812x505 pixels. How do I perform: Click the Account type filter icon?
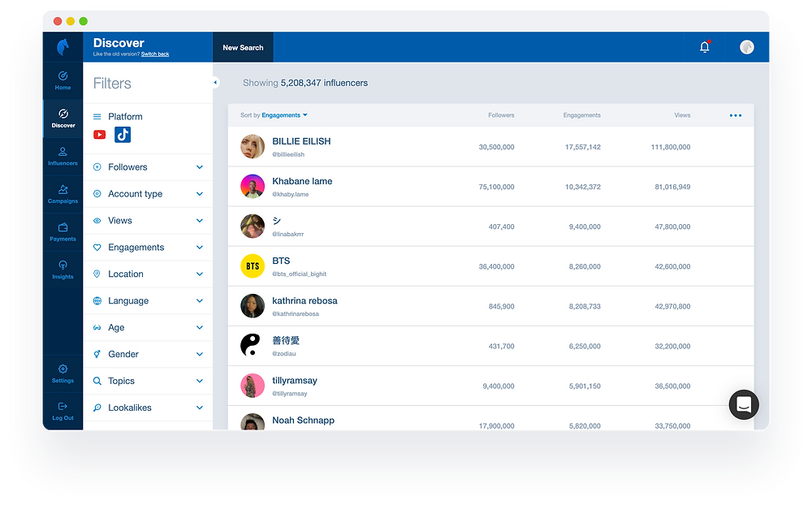[x=97, y=194]
